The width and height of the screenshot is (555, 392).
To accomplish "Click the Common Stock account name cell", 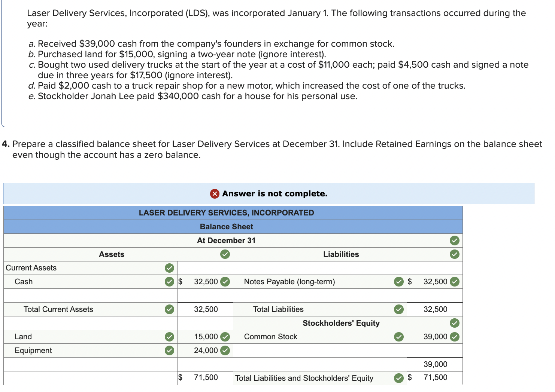I will click(x=320, y=337).
